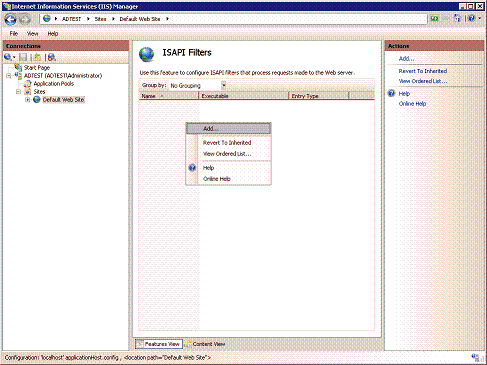
Task: Switch to Content View tab
Action: pos(205,344)
